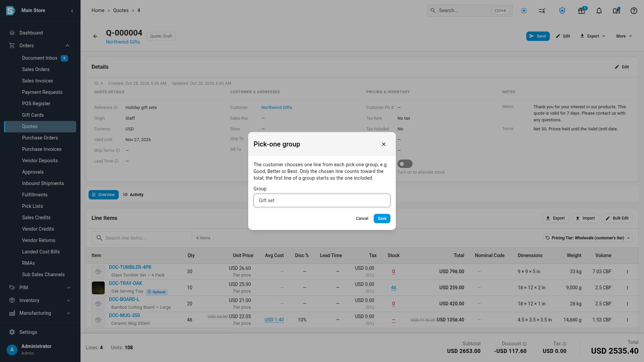Click Cancel in the Pick-one group dialog

[362, 219]
